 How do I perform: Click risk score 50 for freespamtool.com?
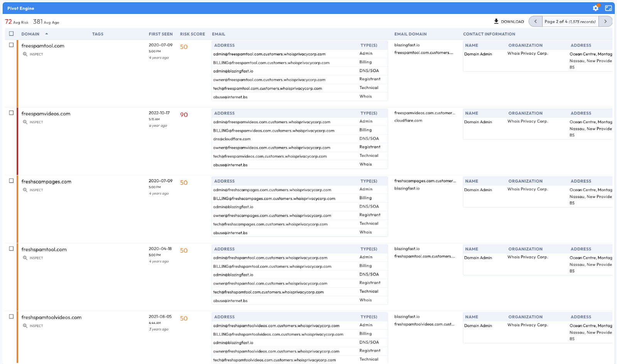tap(184, 47)
